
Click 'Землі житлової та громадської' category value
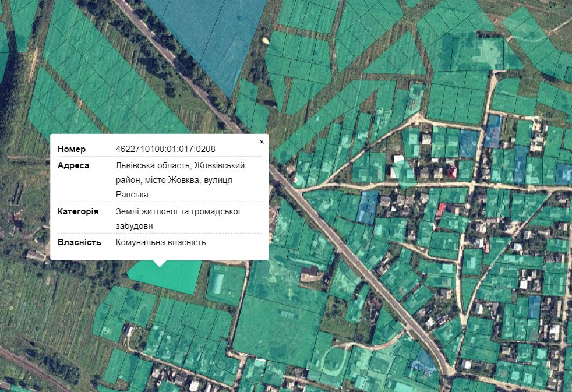click(178, 211)
